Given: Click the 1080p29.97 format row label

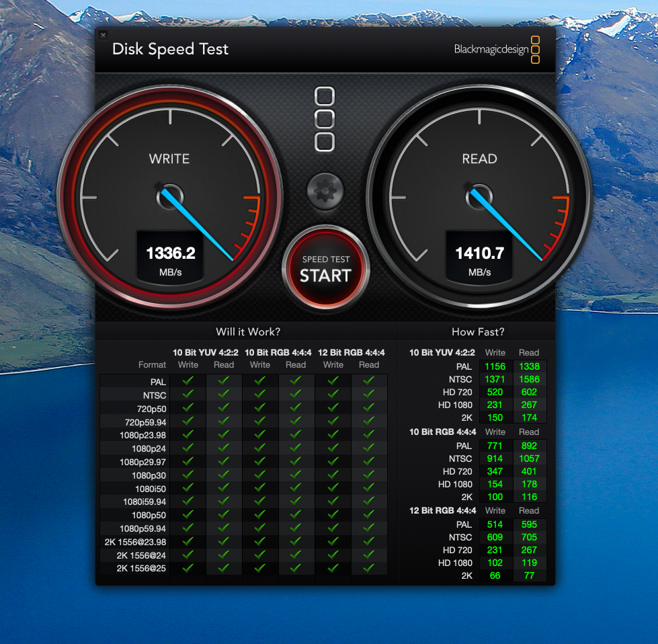Looking at the screenshot, I should pyautogui.click(x=142, y=462).
